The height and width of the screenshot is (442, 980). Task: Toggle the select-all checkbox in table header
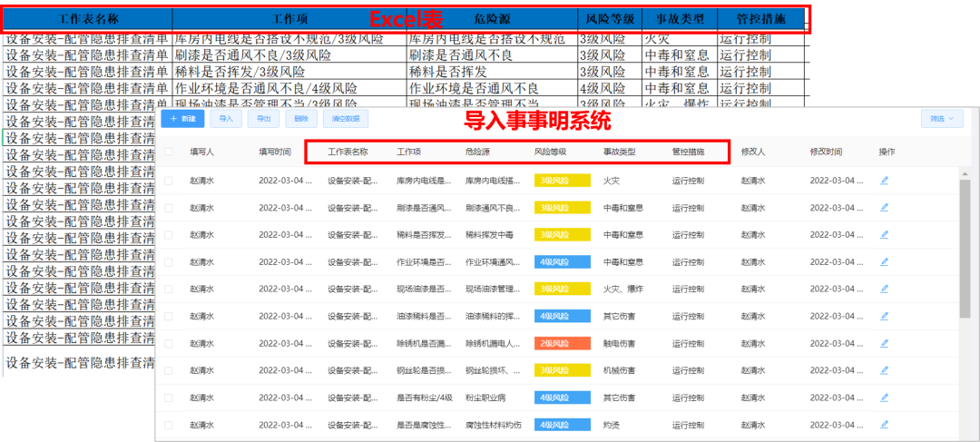pos(169,152)
